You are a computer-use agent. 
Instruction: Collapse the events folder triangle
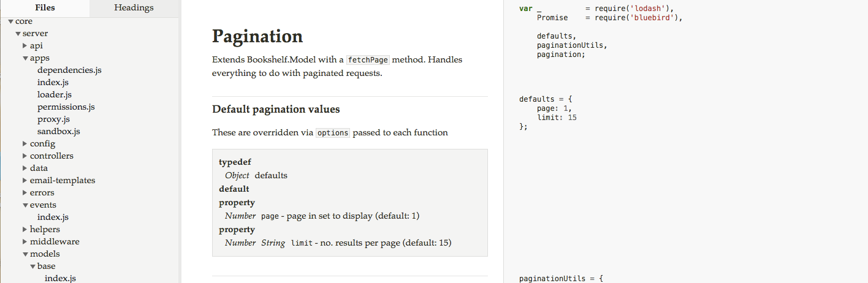click(x=25, y=205)
